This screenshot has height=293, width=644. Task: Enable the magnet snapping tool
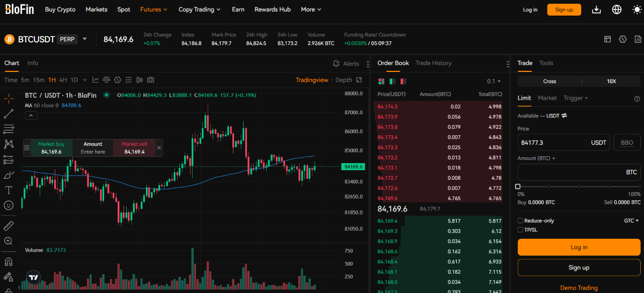pos(9,262)
